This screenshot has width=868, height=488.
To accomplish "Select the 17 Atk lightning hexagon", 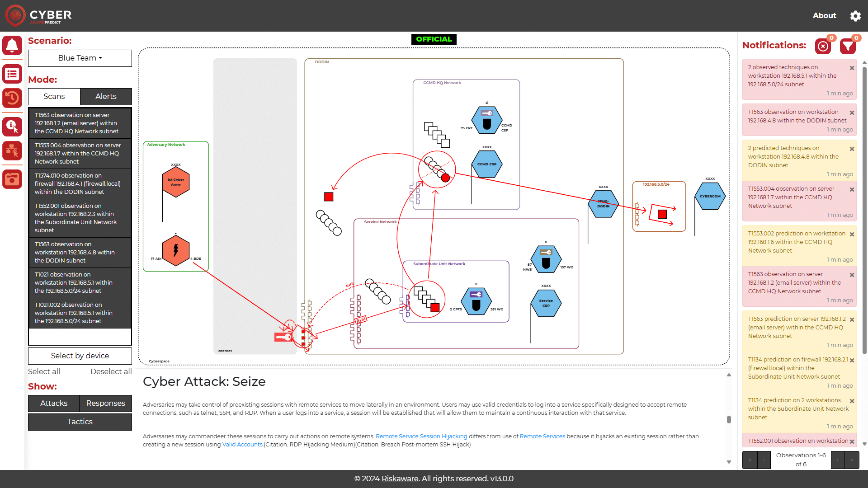I will [176, 251].
